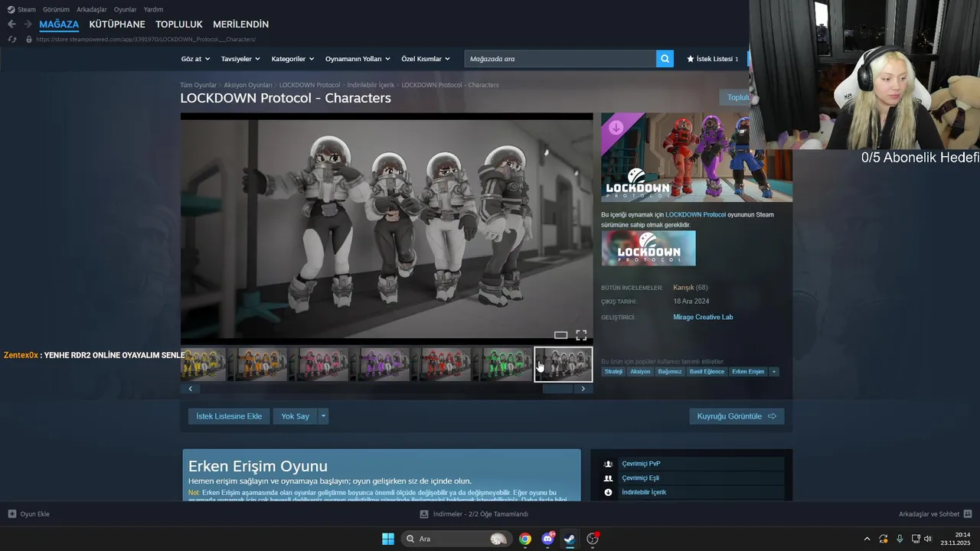Open the arrow dropdown beside Yok Say
This screenshot has width=980, height=551.
(x=323, y=416)
